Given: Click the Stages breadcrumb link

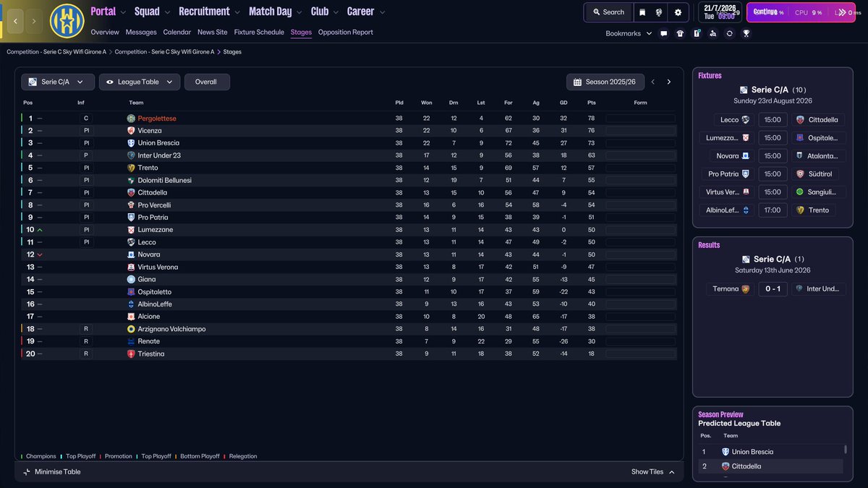Looking at the screenshot, I should [x=232, y=52].
